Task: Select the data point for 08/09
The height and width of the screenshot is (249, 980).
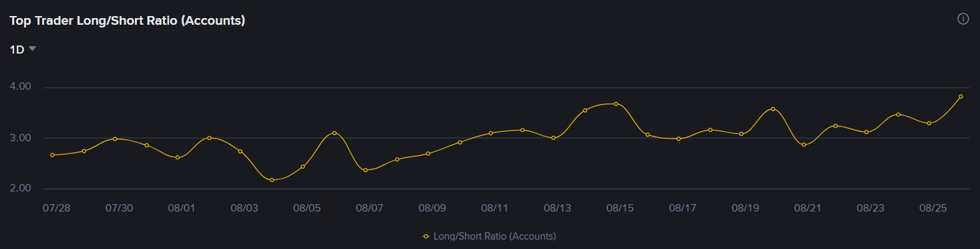Action: 428,153
